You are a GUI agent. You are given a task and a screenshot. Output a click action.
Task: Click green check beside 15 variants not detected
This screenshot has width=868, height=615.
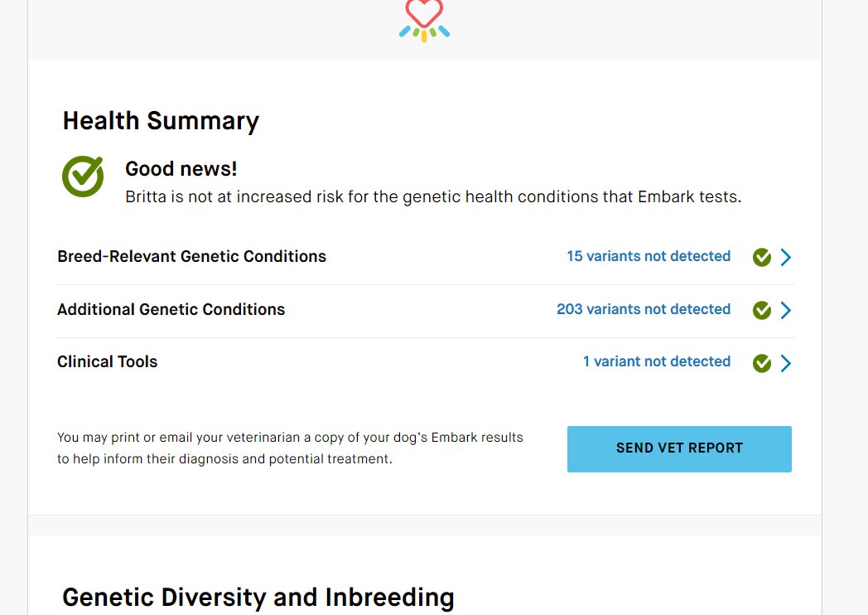coord(762,257)
